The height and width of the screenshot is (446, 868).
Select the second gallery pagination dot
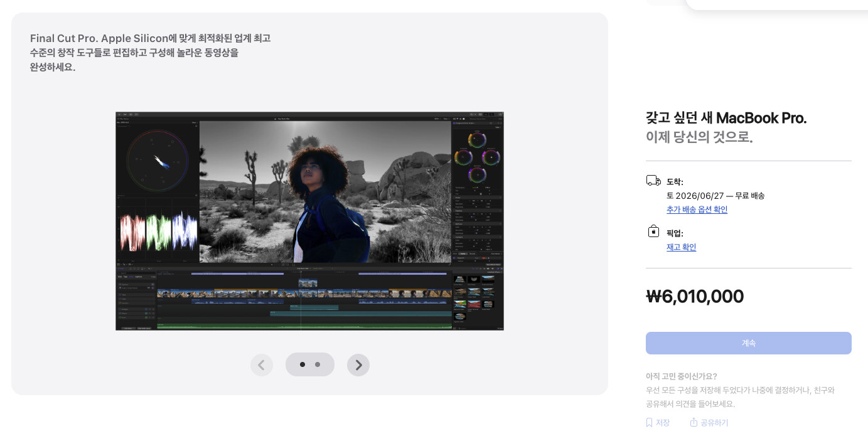pyautogui.click(x=318, y=364)
